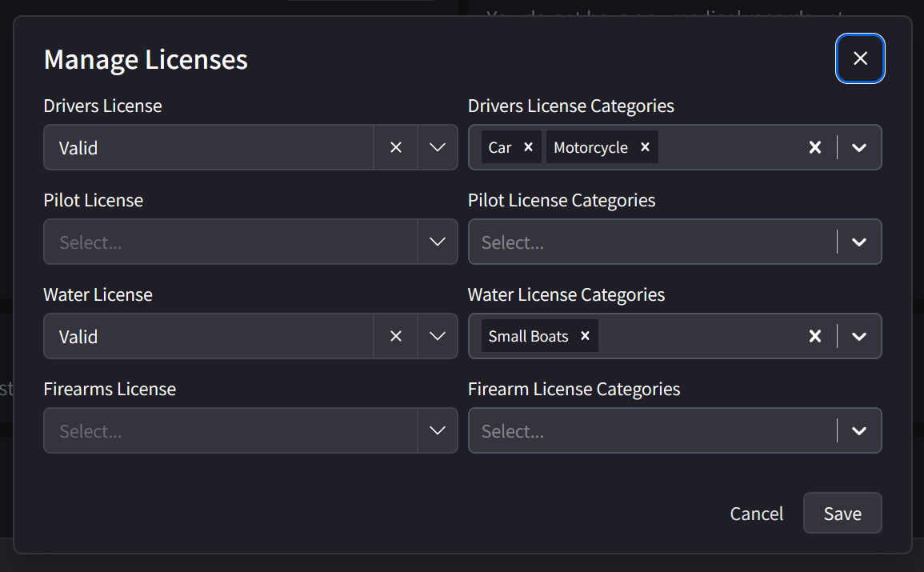
Task: Open the Firearms License dropdown arrow
Action: point(438,430)
